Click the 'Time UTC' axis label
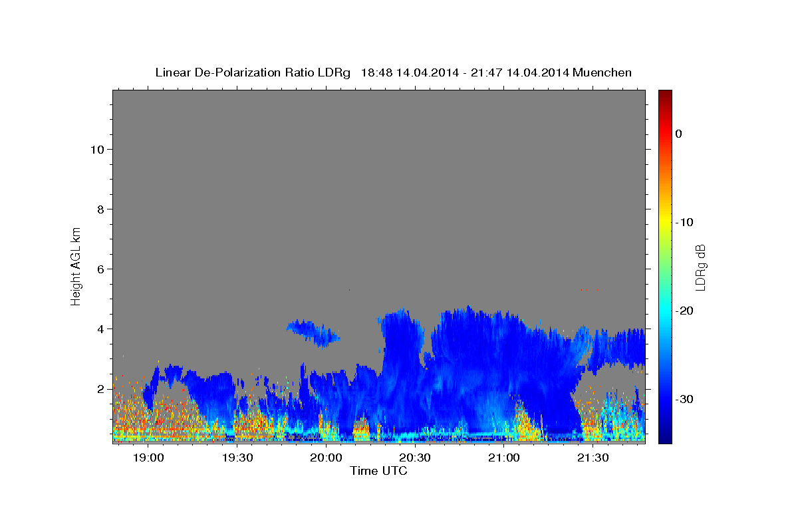The height and width of the screenshot is (532, 798). click(378, 471)
